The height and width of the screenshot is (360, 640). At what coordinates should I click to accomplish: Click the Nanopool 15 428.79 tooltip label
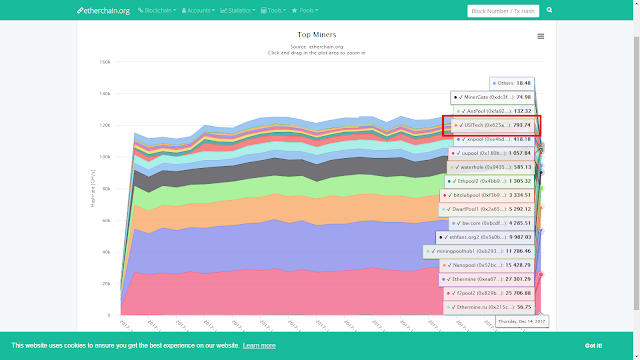point(487,265)
